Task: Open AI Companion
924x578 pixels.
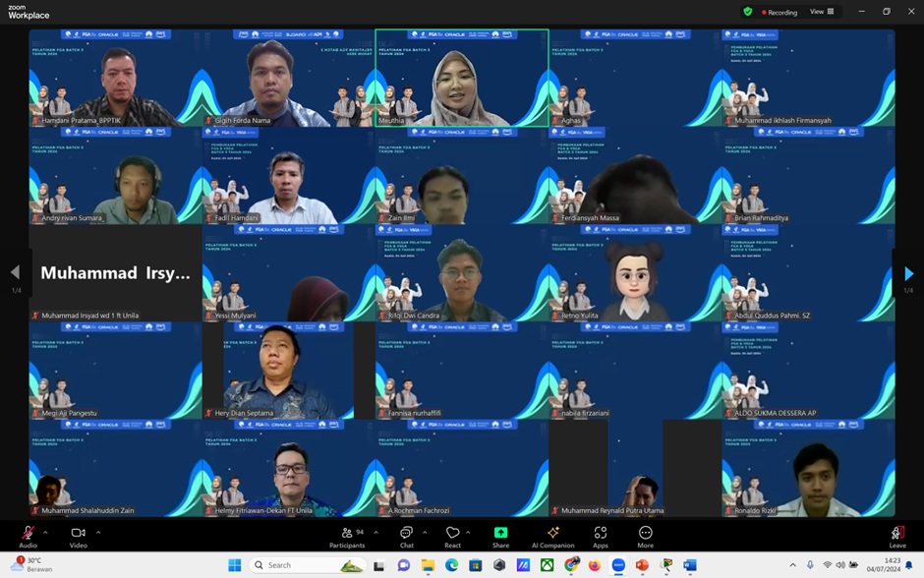Action: [552, 534]
